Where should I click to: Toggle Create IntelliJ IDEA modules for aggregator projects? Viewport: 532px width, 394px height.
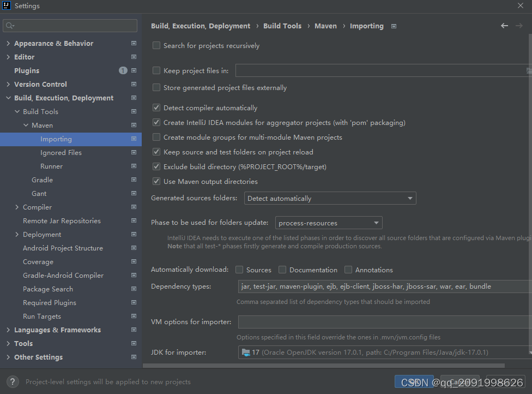pos(156,122)
